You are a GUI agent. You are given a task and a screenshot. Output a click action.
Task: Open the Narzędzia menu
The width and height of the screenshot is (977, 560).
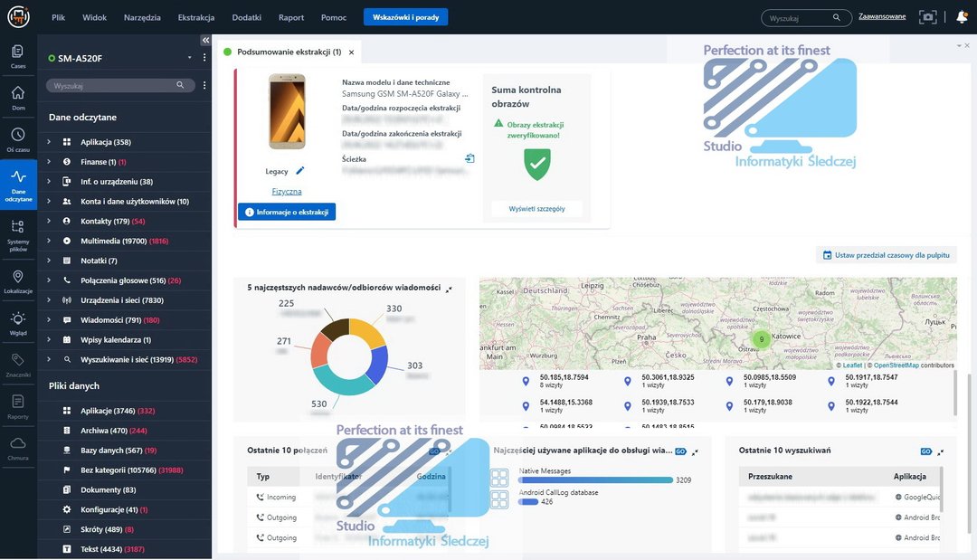[142, 17]
